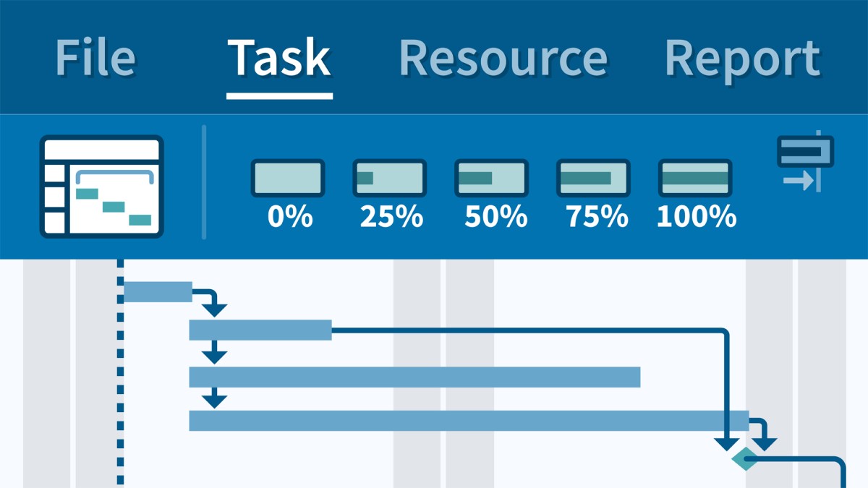This screenshot has width=868, height=488.
Task: Click the teal milestone diamond
Action: click(x=744, y=458)
